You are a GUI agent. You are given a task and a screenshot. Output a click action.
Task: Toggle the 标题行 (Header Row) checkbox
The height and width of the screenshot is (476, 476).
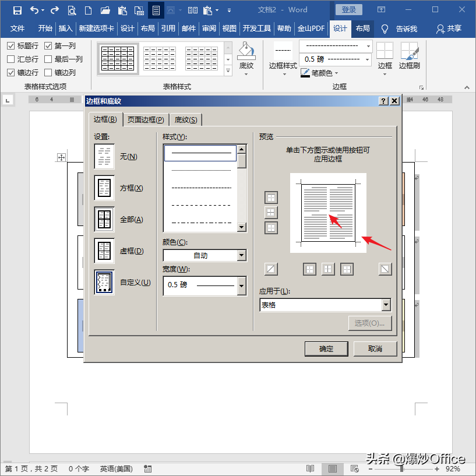pos(10,46)
